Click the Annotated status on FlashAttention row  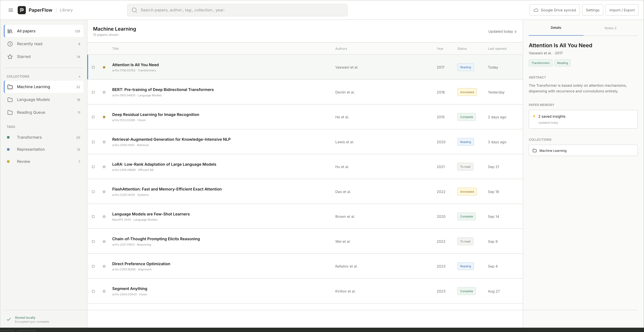tap(467, 192)
